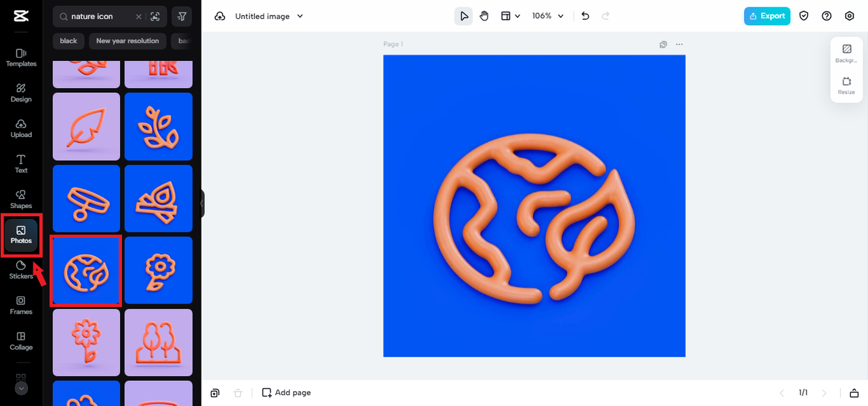The height and width of the screenshot is (406, 868).
Task: Open the Upload panel
Action: click(x=21, y=128)
